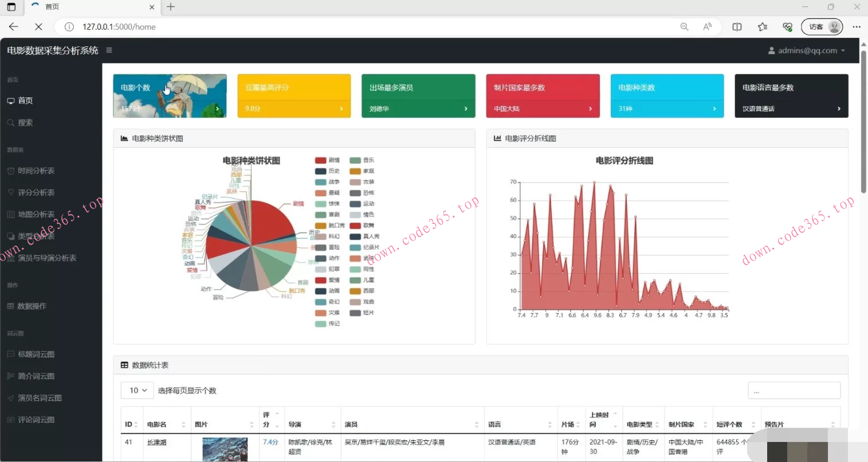
Task: Toggle the sidebar hamburger menu icon
Action: 109,50
